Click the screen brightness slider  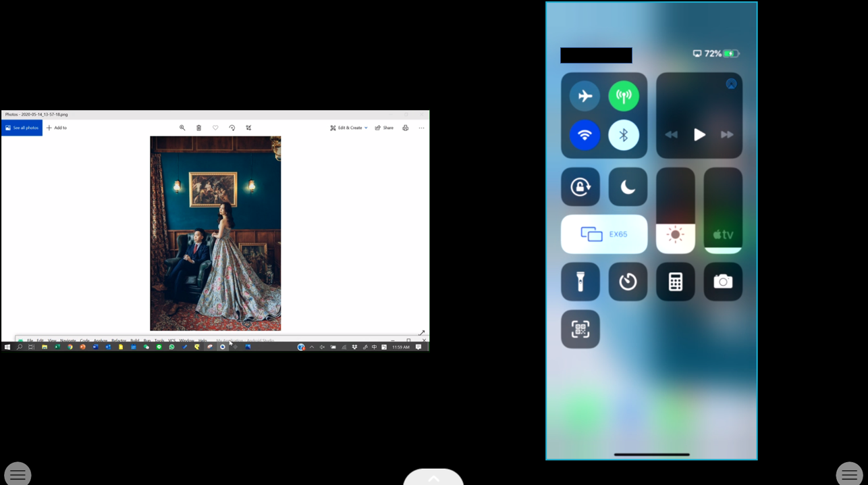point(675,211)
